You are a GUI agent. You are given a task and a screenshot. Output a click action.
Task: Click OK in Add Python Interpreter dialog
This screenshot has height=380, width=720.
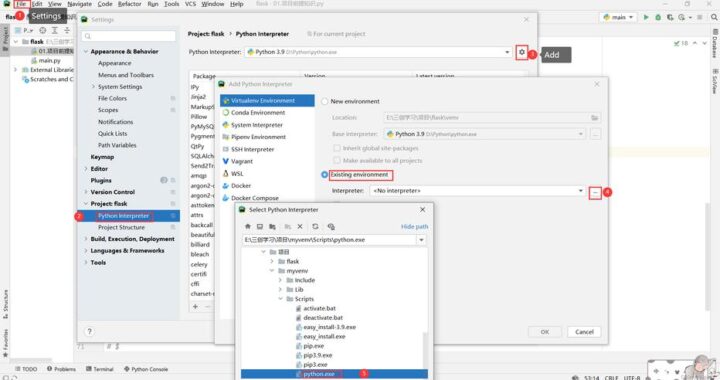point(545,332)
